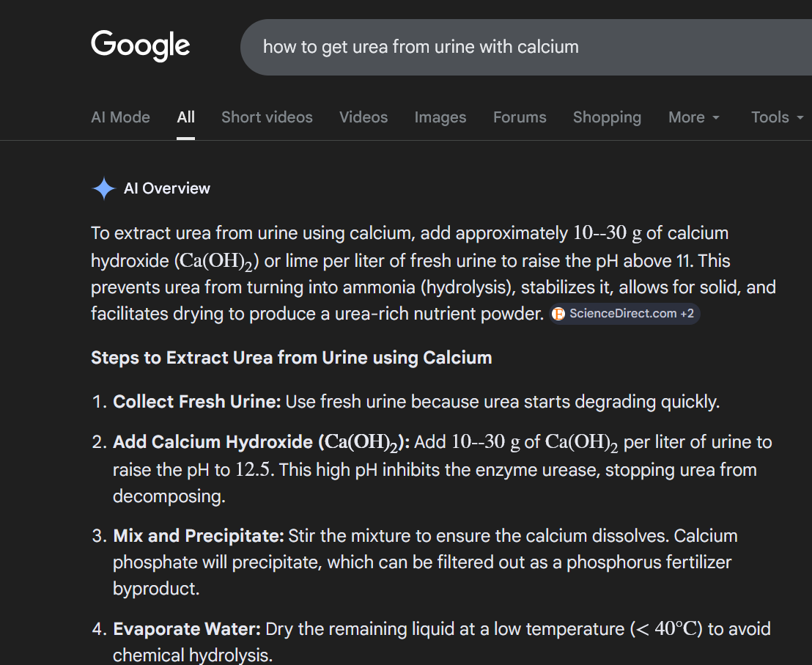Show Images search results
This screenshot has width=812, height=665.
440,117
